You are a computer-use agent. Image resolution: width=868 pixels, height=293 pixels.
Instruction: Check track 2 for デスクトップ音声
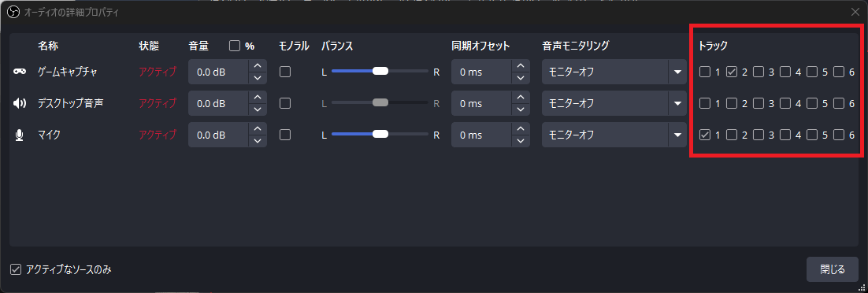[732, 103]
